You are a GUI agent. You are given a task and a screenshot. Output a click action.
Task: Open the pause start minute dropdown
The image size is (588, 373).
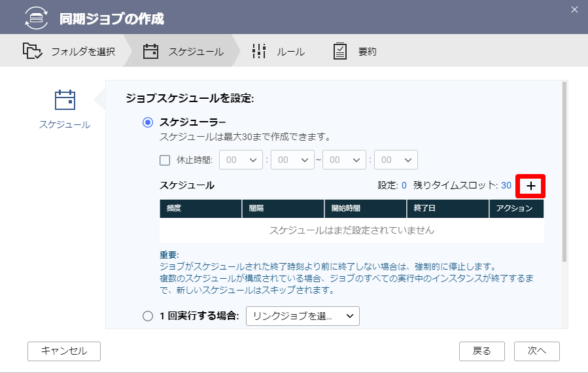[292, 160]
